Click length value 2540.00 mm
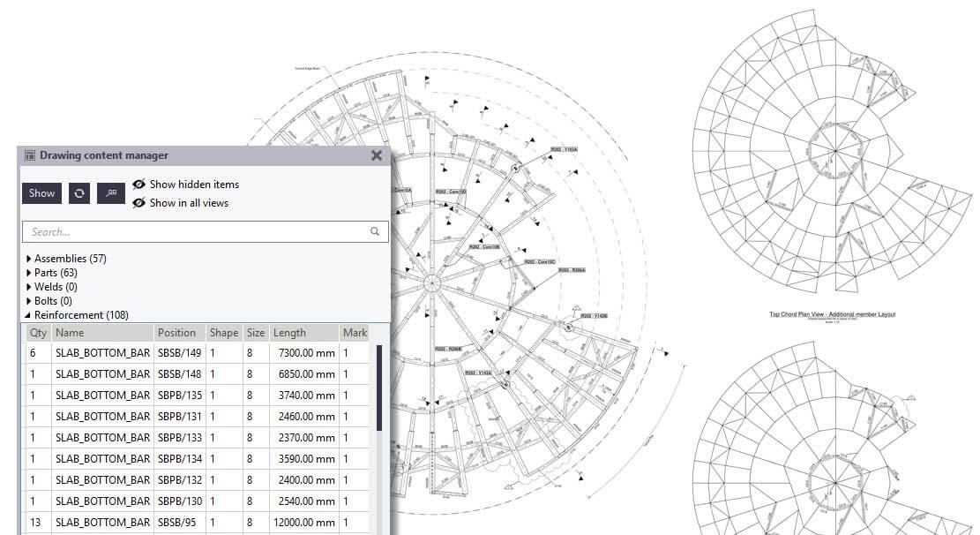 click(306, 501)
